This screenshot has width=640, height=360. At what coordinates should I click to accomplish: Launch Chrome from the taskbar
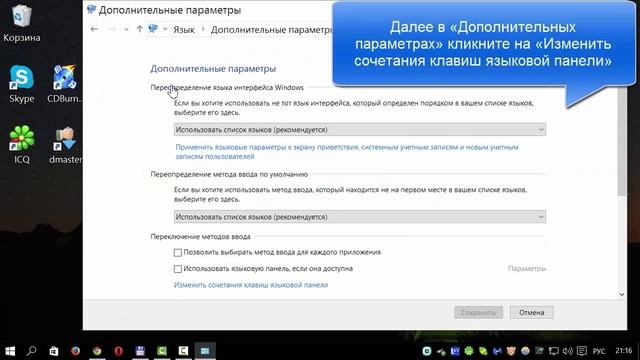point(97,351)
